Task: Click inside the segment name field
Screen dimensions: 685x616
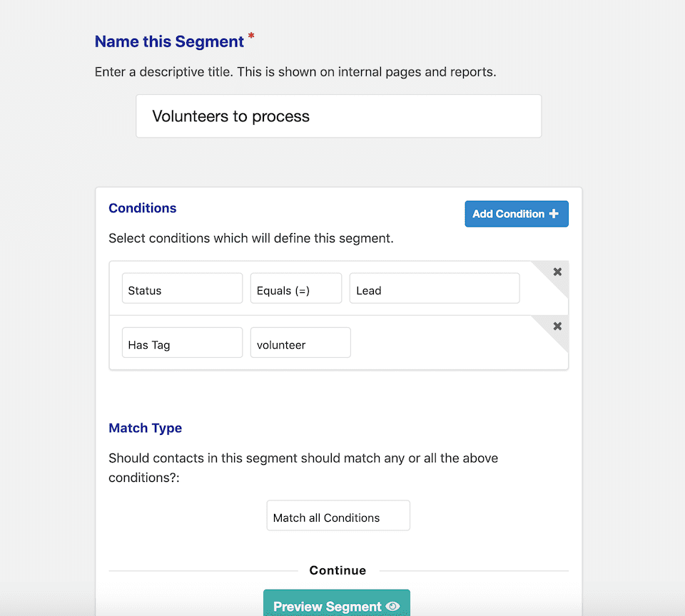Action: coord(338,115)
